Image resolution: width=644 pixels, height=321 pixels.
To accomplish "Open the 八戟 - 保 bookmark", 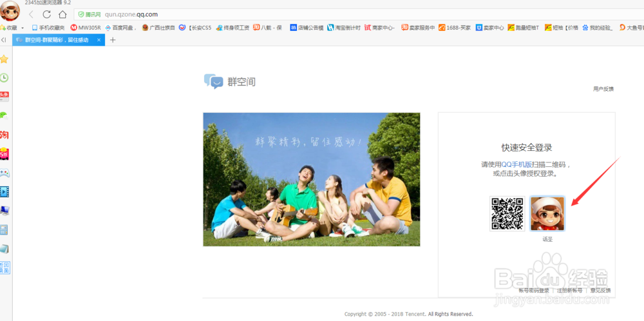I will (x=268, y=28).
